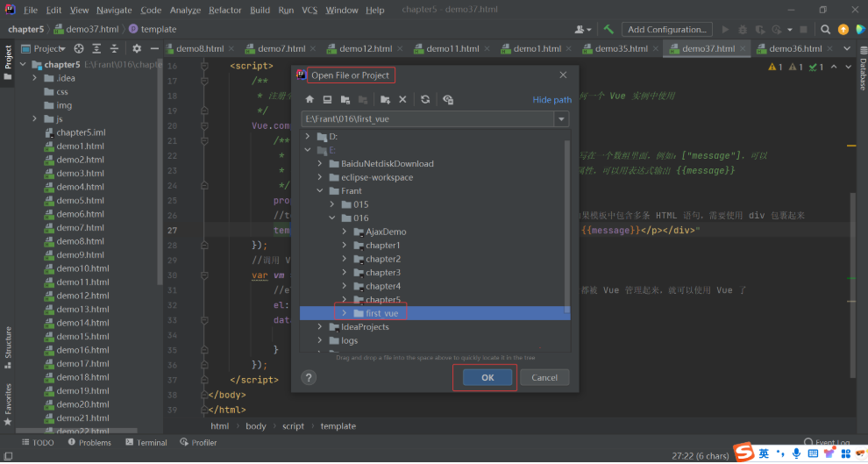Screen dimensions: 868x464
Task: Click the path field showing E:\Frant\016\first_vue
Action: (427, 119)
